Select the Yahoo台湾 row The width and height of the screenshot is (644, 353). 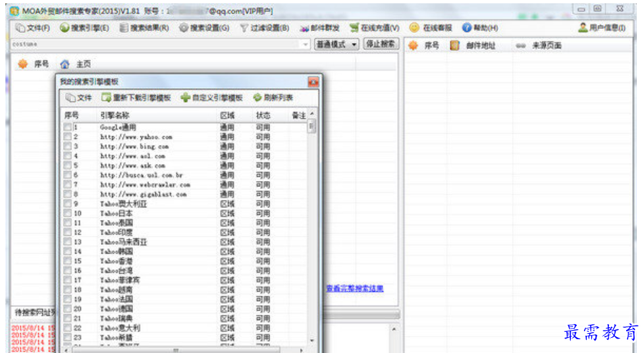click(185, 271)
